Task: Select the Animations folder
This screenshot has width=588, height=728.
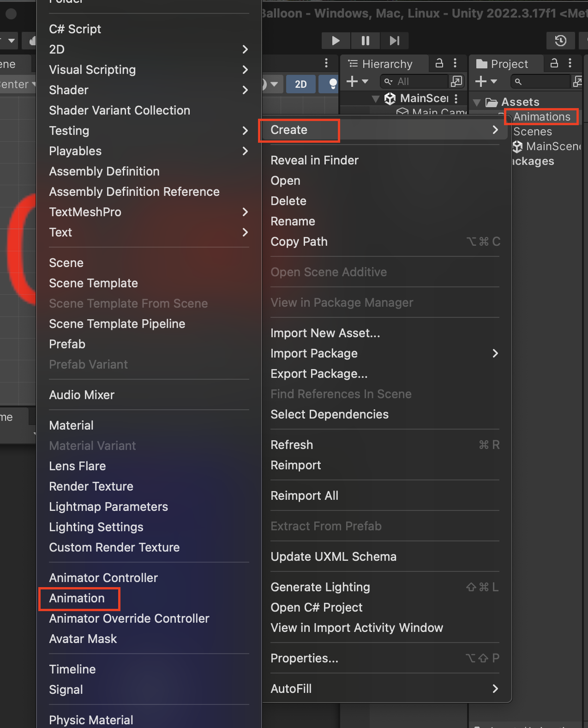Action: pos(542,117)
